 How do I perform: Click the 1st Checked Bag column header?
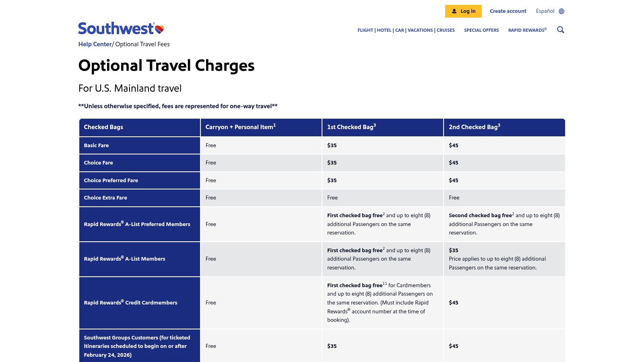[351, 127]
